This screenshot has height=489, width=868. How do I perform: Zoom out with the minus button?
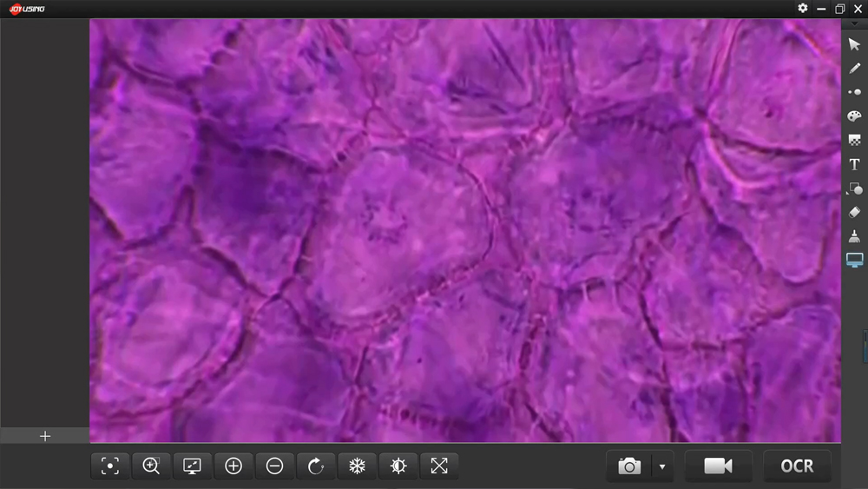point(274,466)
